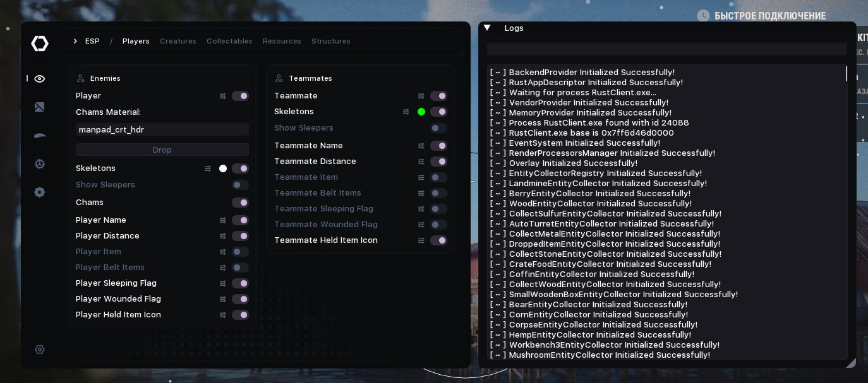Select log line "Process RustClient.exe found with id 24088"

click(589, 123)
